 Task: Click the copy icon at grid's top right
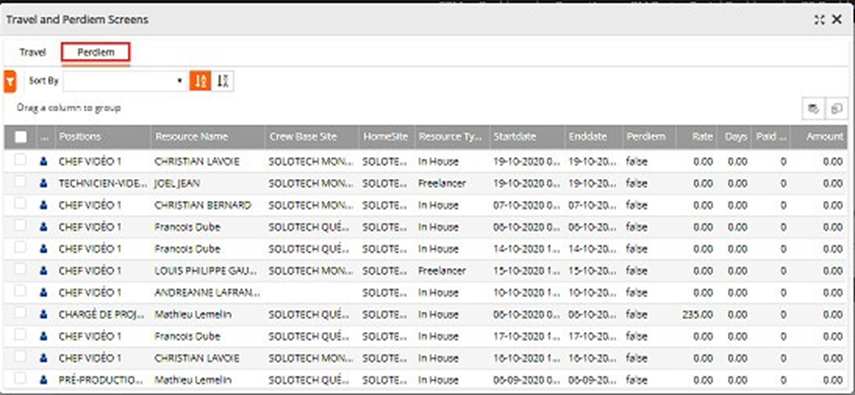pos(837,109)
